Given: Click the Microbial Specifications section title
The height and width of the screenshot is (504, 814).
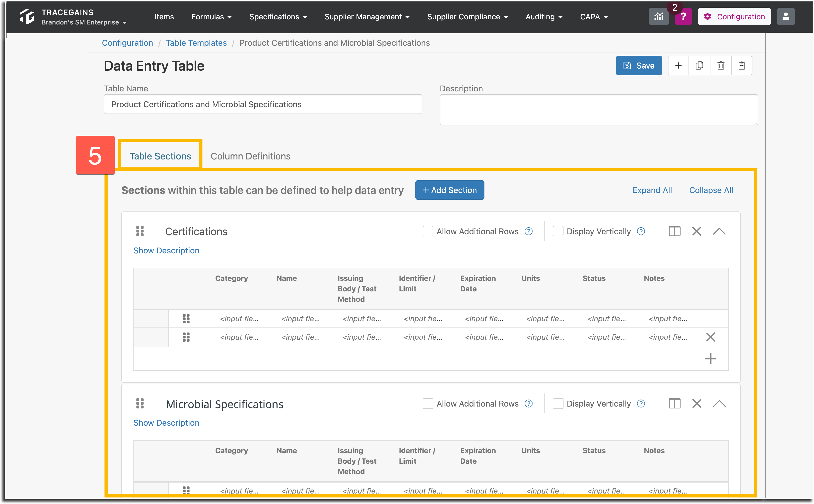Looking at the screenshot, I should [x=224, y=404].
